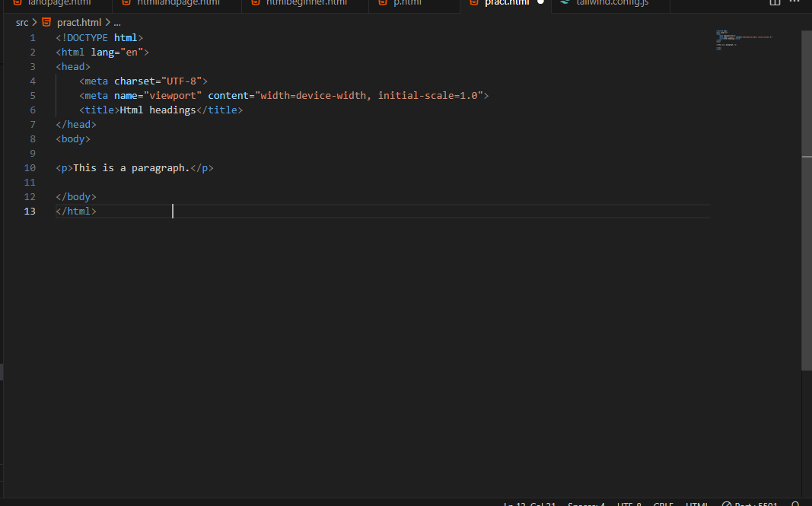Change the encoding via the 'UTF-8' status item

coord(629,504)
